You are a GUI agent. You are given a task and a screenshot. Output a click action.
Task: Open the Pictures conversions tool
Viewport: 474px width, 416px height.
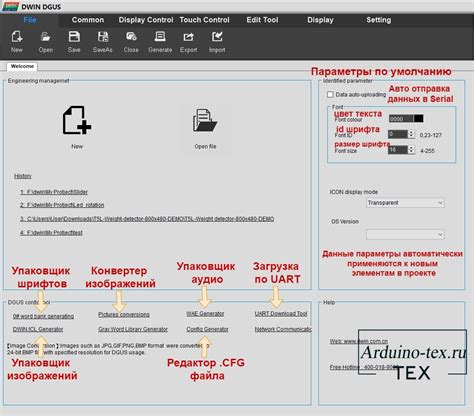[x=124, y=314]
